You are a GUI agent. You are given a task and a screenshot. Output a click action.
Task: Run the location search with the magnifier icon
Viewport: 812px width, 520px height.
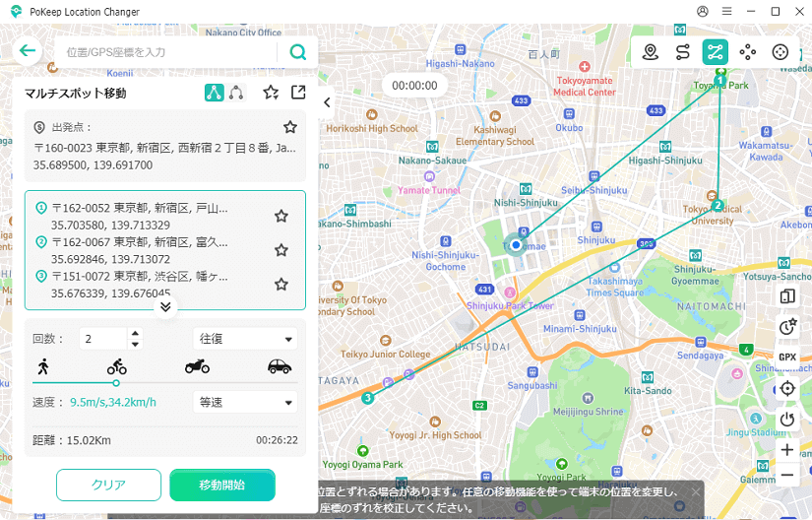click(x=298, y=52)
